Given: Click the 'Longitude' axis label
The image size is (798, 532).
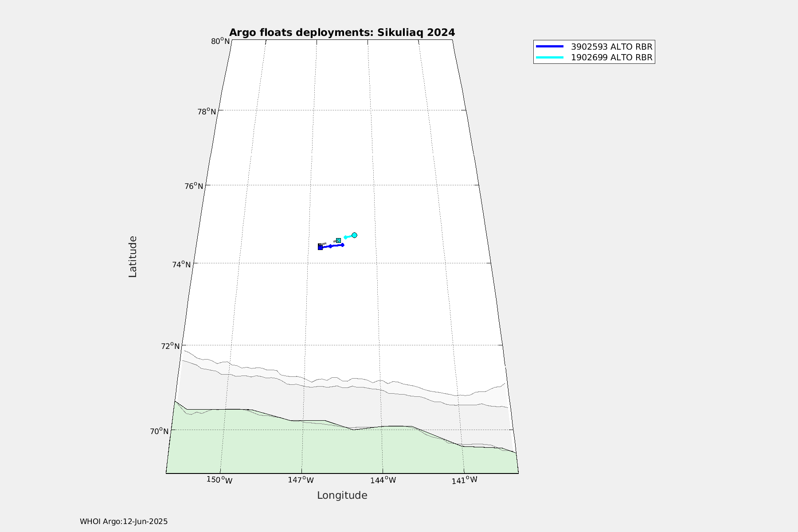Looking at the screenshot, I should (342, 496).
